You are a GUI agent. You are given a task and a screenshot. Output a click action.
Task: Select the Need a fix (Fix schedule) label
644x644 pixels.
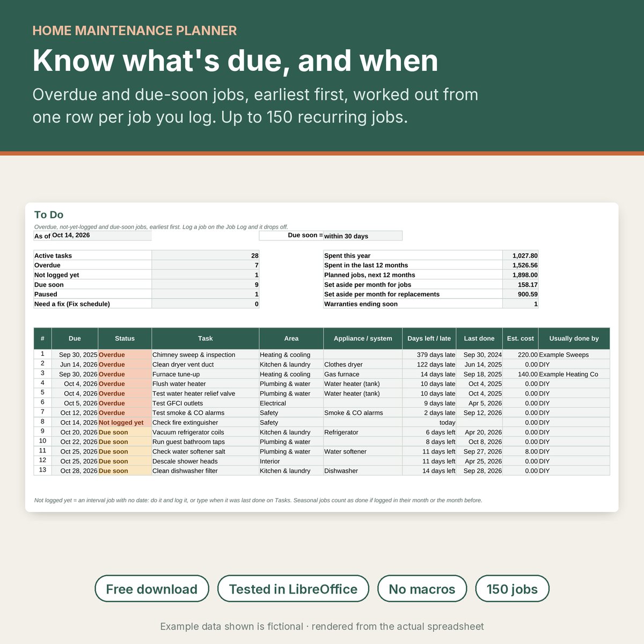pos(93,304)
